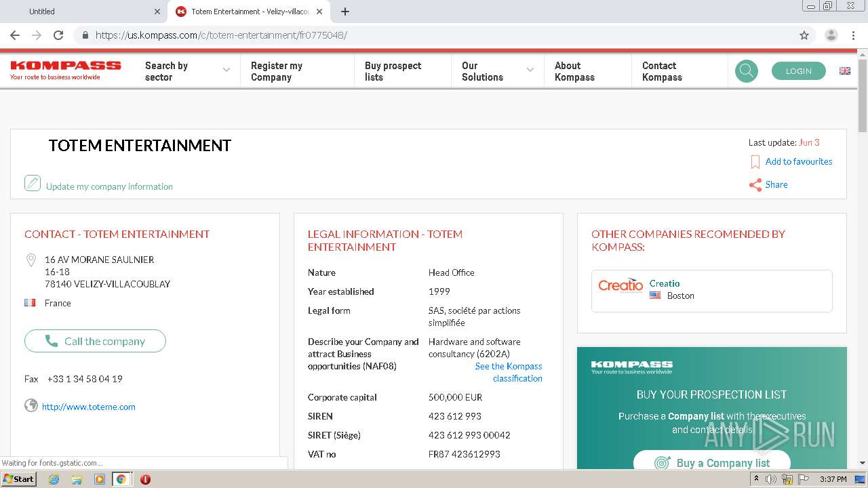Click the pencil update company icon
This screenshot has height=488, width=868.
(33, 183)
